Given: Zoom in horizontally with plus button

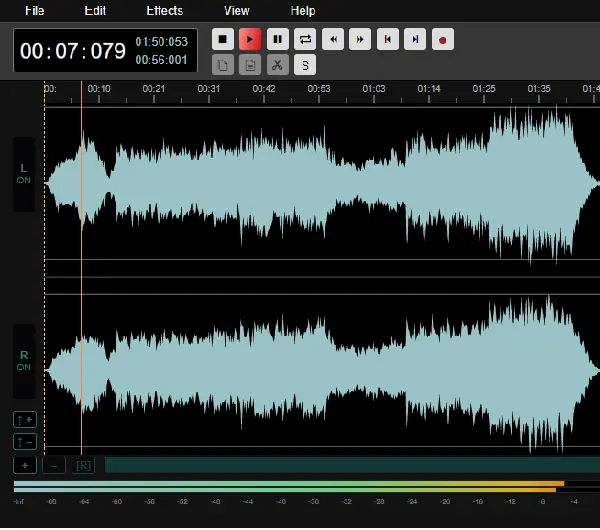Looking at the screenshot, I should click(x=25, y=465).
